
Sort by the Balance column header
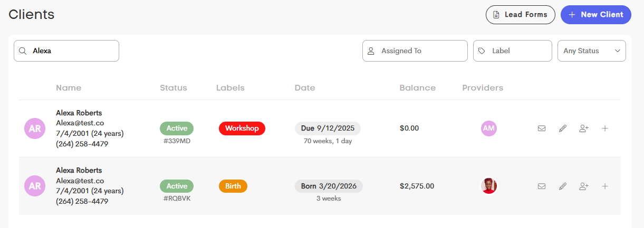click(418, 88)
